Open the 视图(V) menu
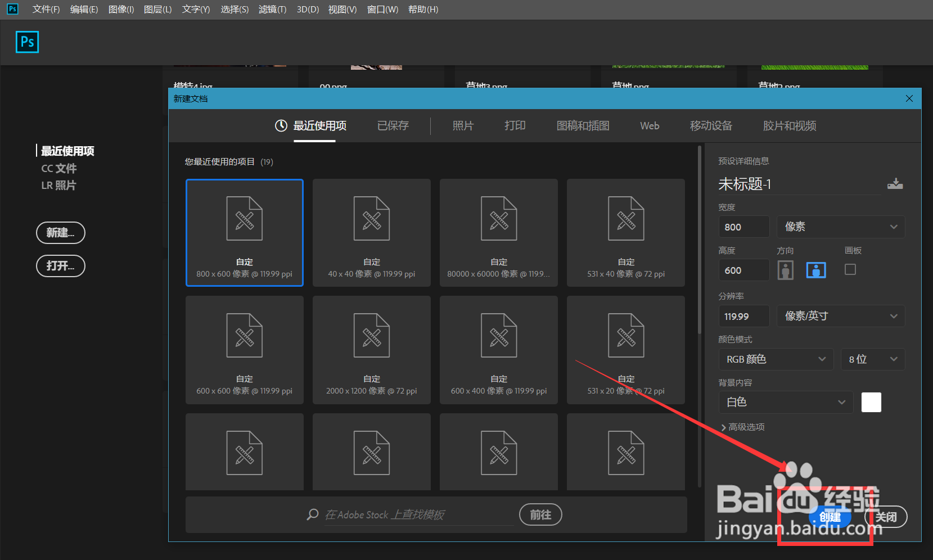The width and height of the screenshot is (933, 560). click(342, 9)
